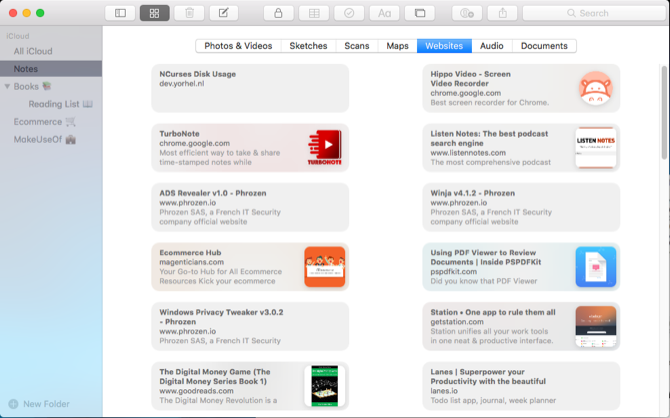Click the trash delete note icon
This screenshot has height=418, width=670.
pyautogui.click(x=189, y=13)
